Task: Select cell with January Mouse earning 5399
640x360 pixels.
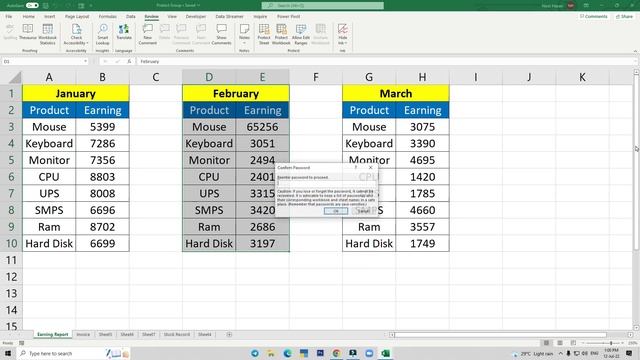Action: click(x=102, y=127)
